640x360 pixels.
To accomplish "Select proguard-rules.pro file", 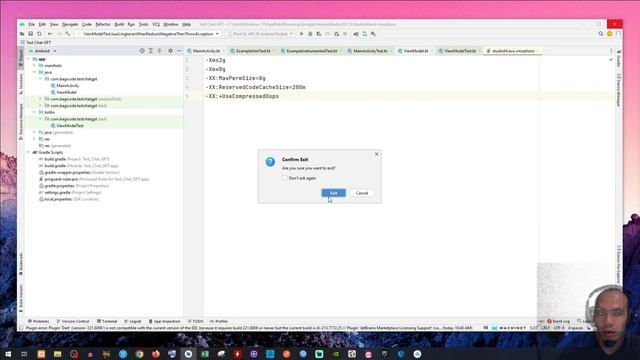I will coord(61,179).
